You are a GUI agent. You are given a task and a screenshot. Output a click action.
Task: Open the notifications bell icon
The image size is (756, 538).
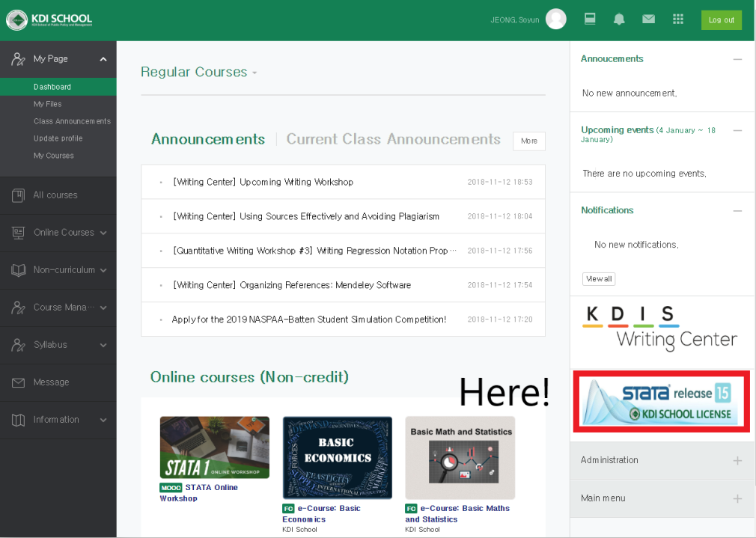(619, 19)
